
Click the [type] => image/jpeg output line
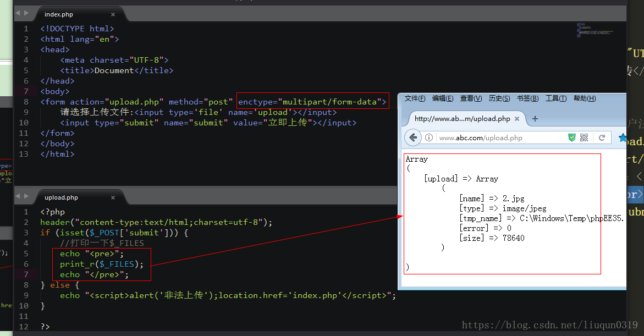[503, 208]
